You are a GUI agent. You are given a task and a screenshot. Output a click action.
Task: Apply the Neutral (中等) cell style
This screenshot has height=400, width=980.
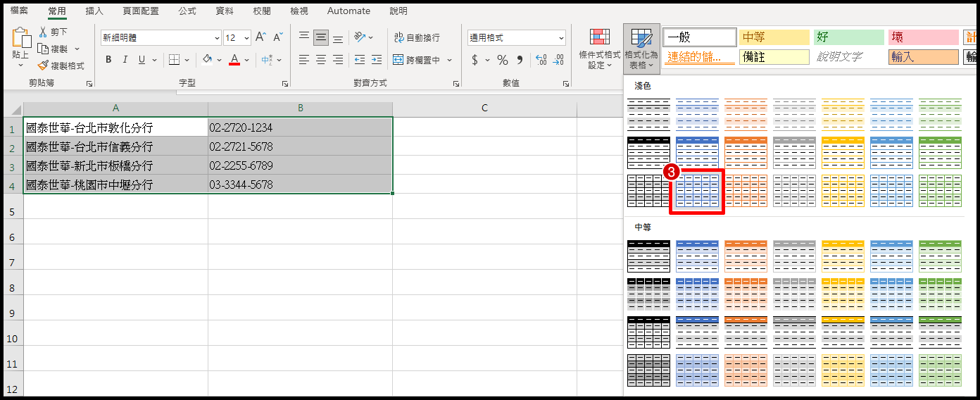[x=774, y=37]
